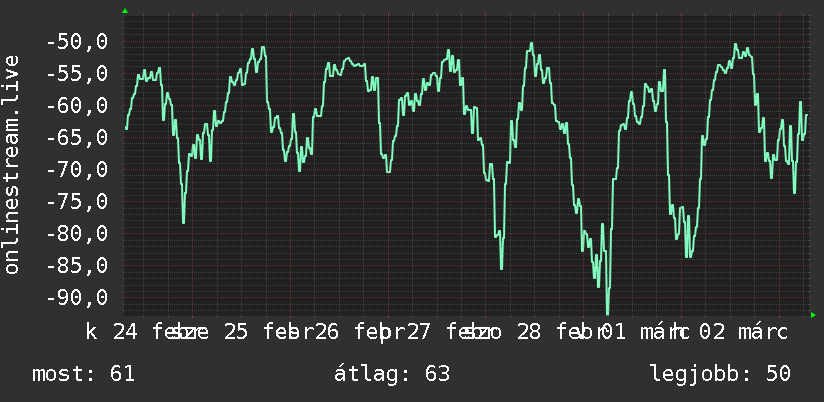Click the onlinestream.live vertical axis title
This screenshot has height=402, width=824.
12,164
